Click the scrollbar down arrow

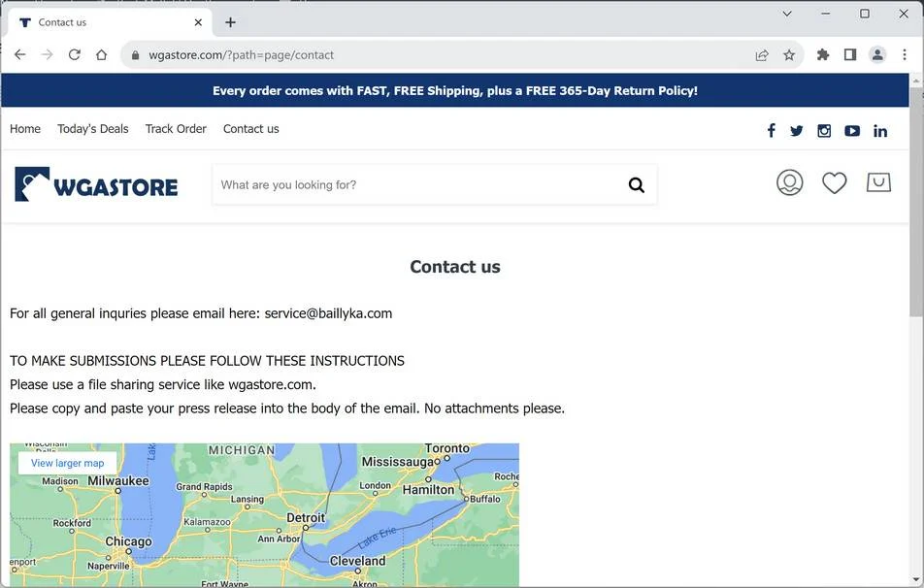click(916, 580)
